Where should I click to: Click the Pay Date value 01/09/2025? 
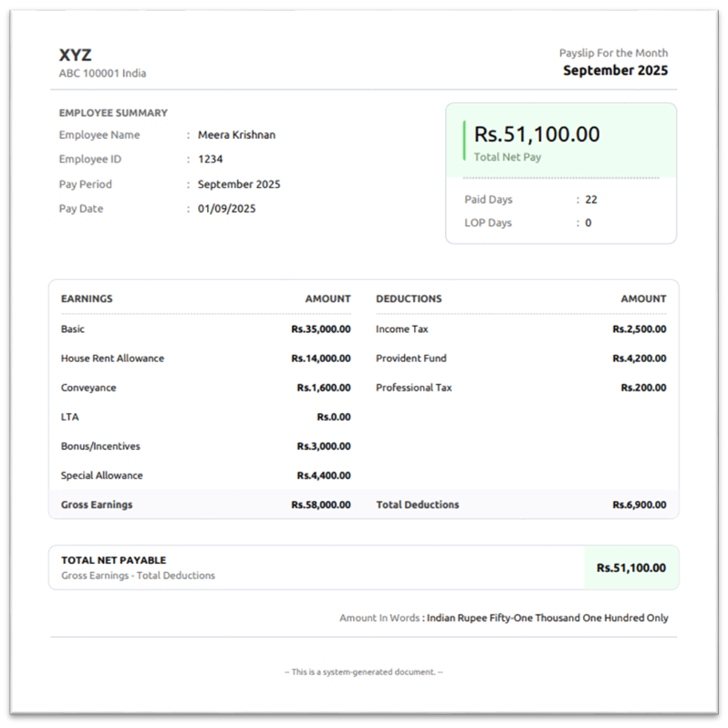(226, 209)
